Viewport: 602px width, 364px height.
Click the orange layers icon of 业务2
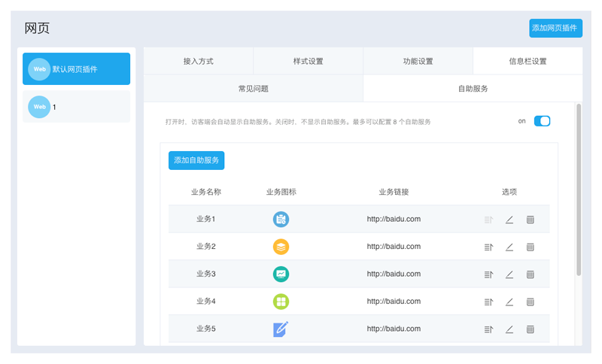pos(281,247)
